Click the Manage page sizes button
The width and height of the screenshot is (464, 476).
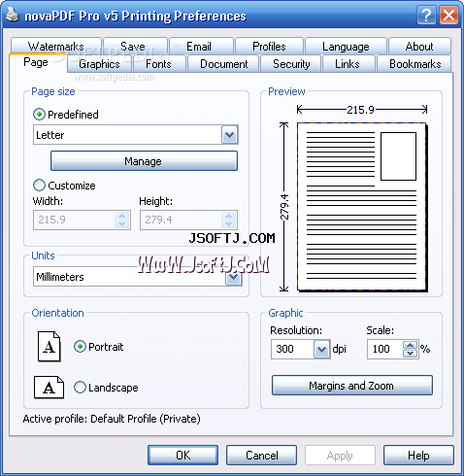pos(144,161)
